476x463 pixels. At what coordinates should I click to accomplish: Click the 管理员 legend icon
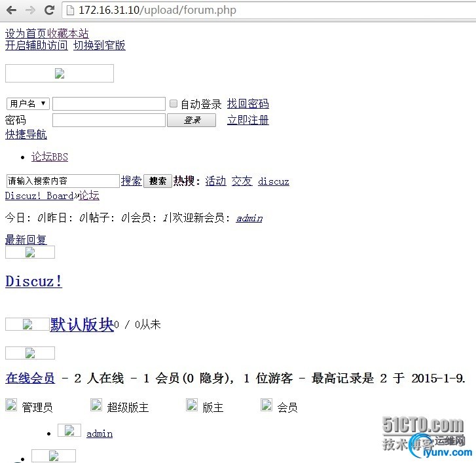click(11, 405)
